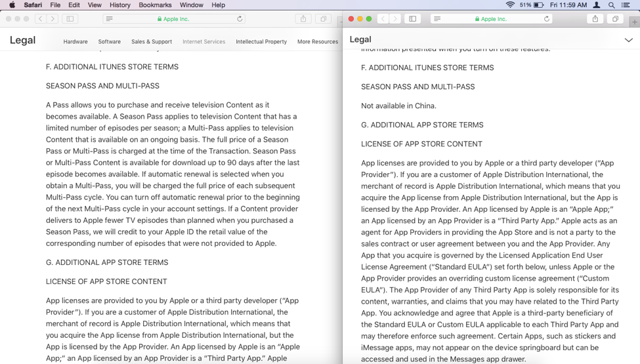Open the Help menu

tap(219, 5)
